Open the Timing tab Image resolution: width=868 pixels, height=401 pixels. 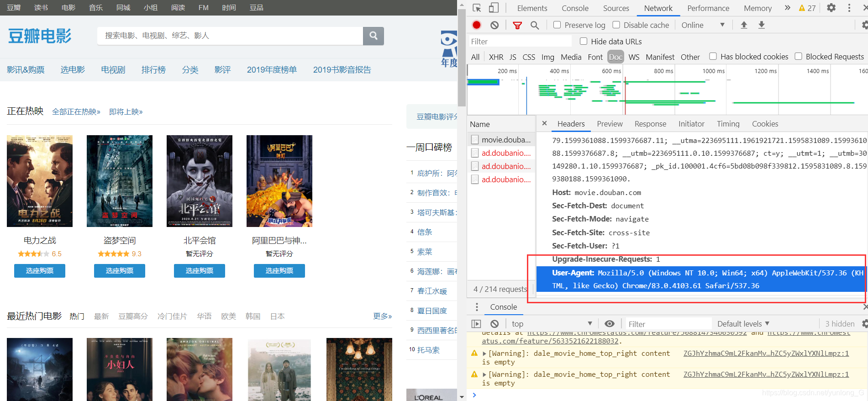(728, 124)
